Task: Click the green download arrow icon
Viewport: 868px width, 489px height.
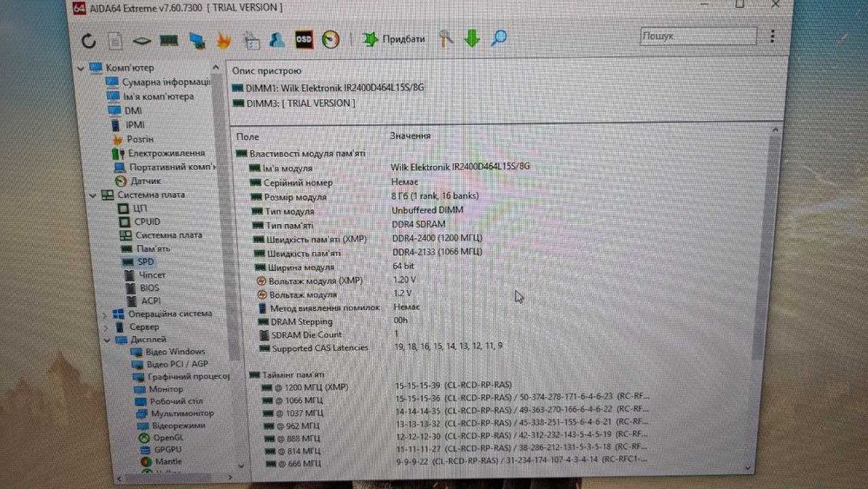Action: (x=472, y=38)
